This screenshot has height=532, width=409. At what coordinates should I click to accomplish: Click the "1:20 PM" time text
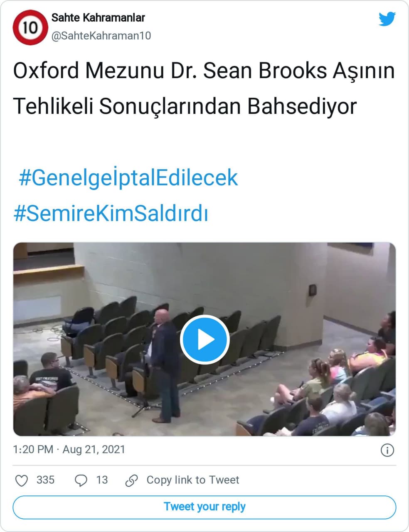(x=33, y=450)
